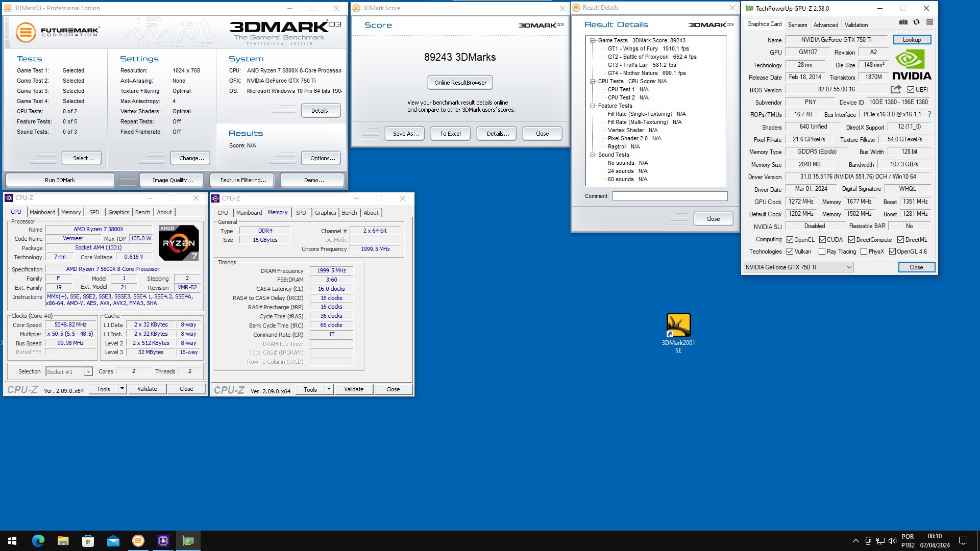Collapse the Sound Tests tree node
The height and width of the screenshot is (551, 980).
[x=592, y=155]
